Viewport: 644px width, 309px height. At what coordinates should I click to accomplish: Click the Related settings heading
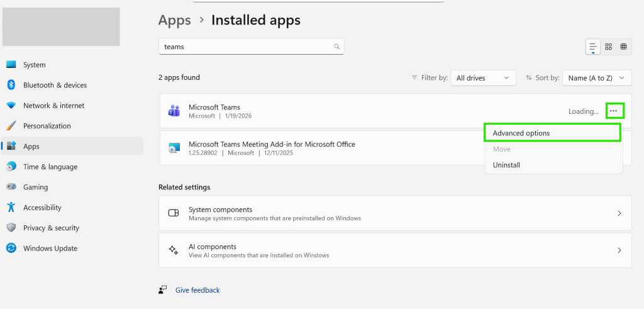(184, 187)
